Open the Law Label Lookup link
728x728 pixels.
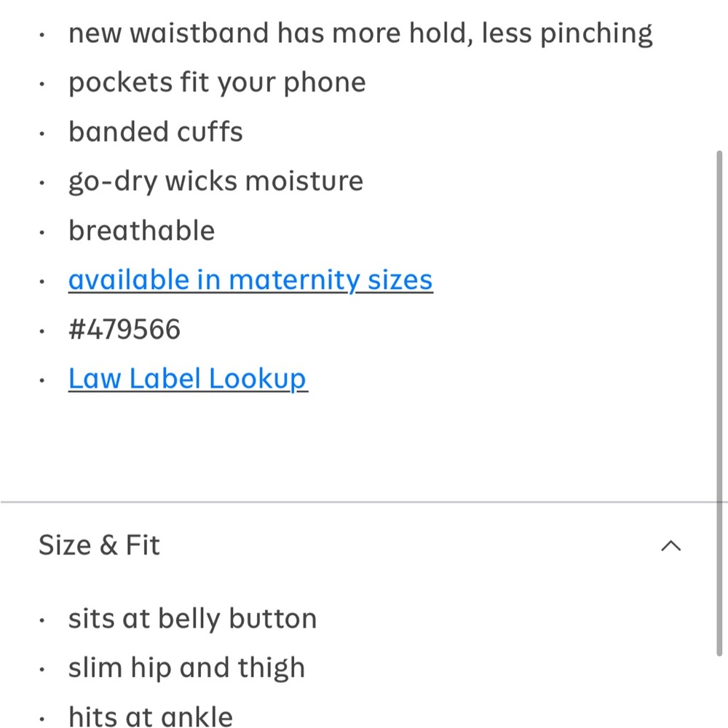(x=188, y=379)
